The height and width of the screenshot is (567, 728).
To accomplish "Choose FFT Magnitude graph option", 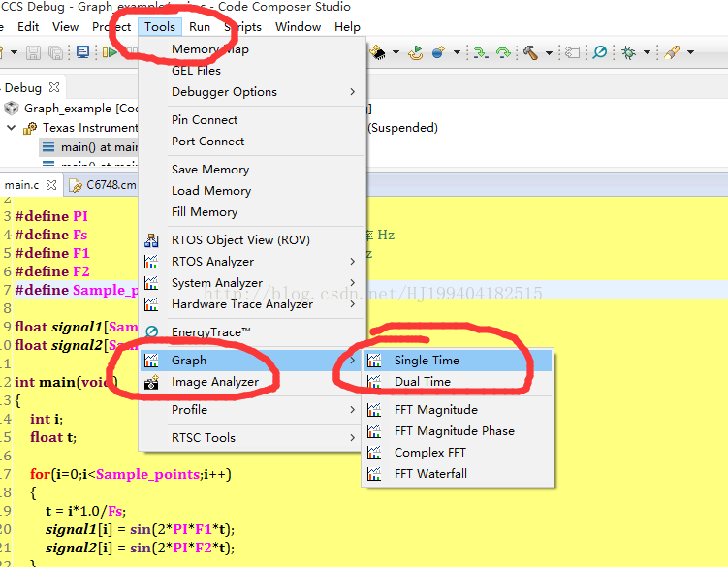I will click(x=458, y=410).
